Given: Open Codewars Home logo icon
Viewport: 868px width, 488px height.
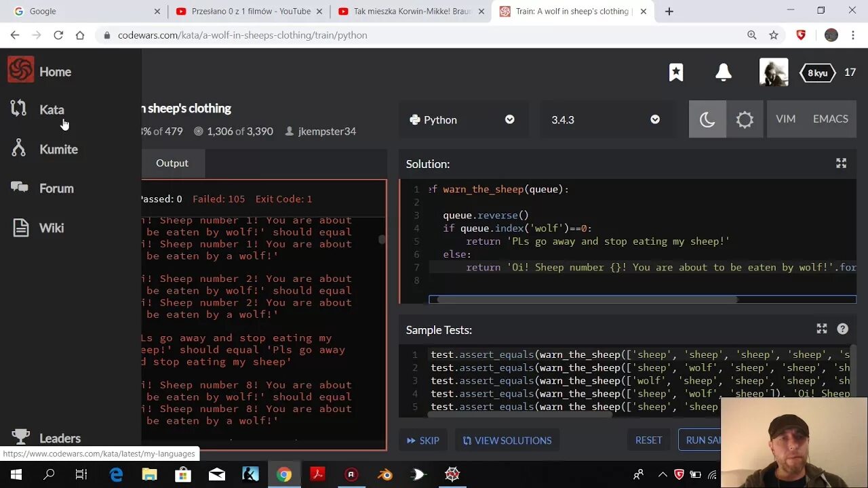Looking at the screenshot, I should click(x=20, y=69).
